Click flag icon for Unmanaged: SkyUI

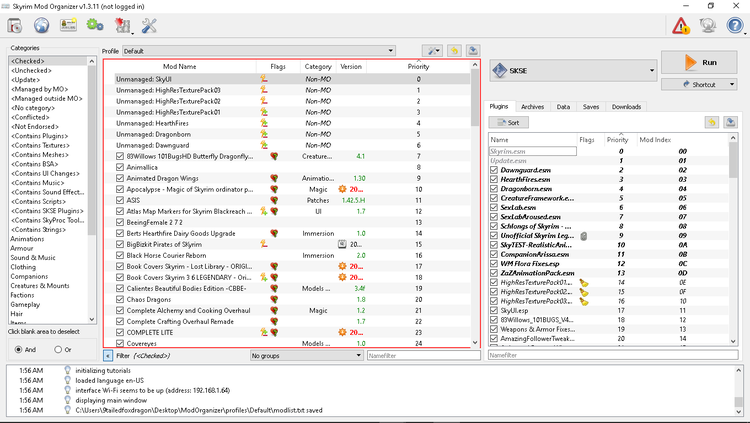point(264,79)
